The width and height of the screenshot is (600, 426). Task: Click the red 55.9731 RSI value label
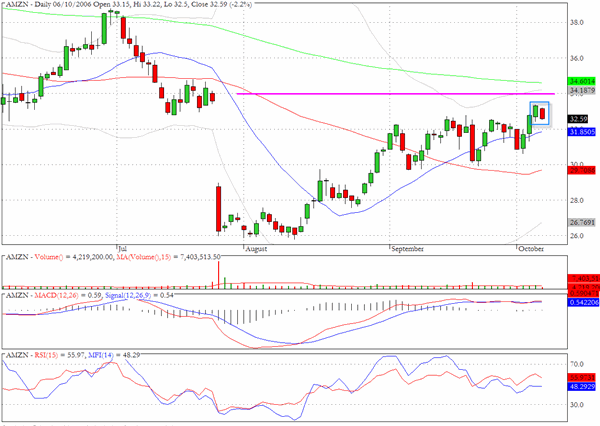tap(582, 378)
